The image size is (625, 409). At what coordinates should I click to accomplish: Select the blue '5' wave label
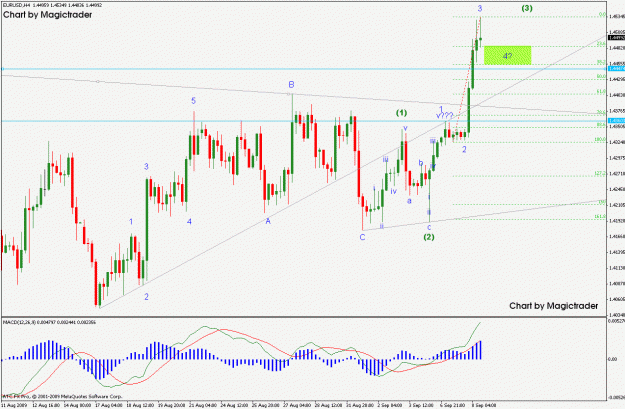point(193,100)
